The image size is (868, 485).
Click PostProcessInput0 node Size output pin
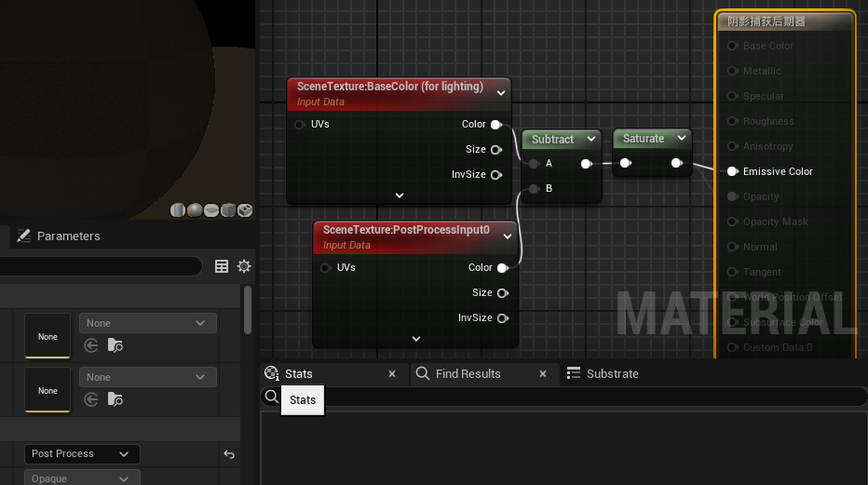click(x=503, y=293)
